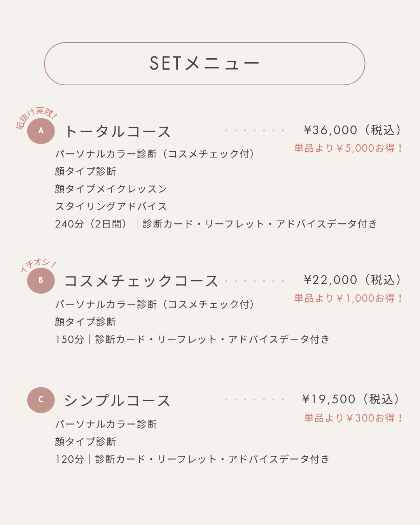Click the ¥22,000 (税込) price
The width and height of the screenshot is (420, 525).
click(352, 280)
